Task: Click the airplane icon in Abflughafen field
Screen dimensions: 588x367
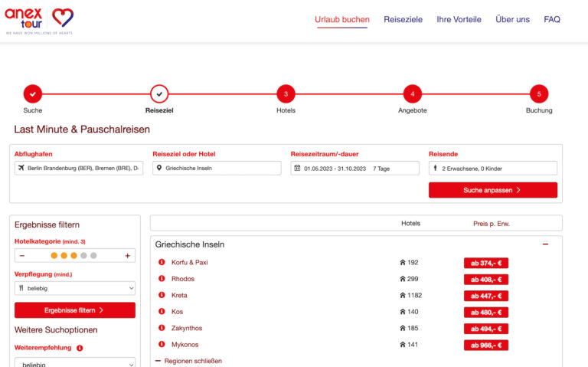Action: pyautogui.click(x=21, y=168)
